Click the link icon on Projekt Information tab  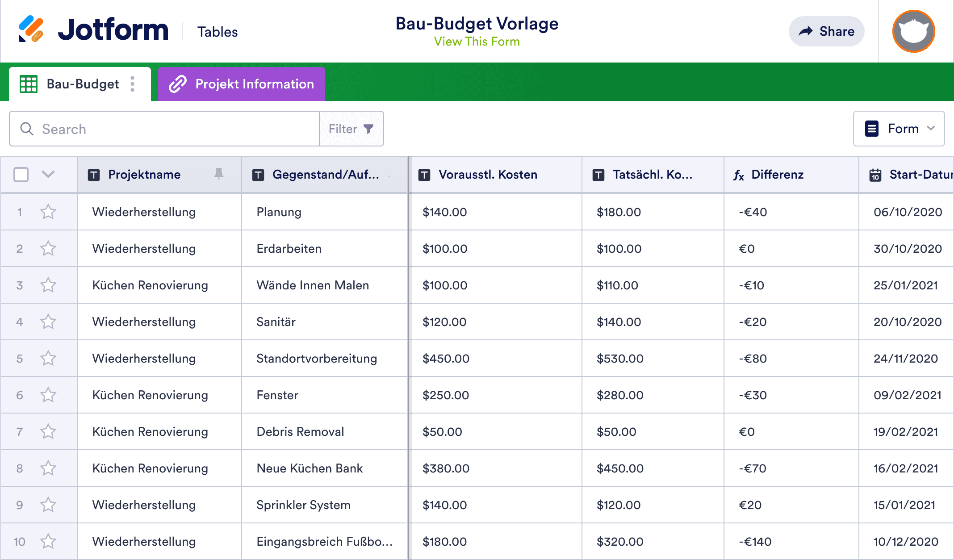[178, 84]
